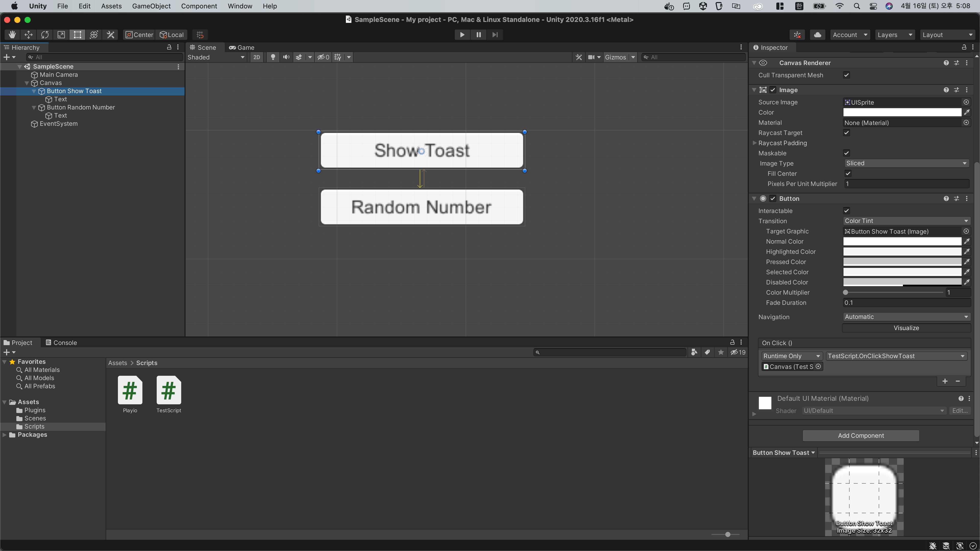
Task: Click the Visualize navigation button
Action: (906, 328)
